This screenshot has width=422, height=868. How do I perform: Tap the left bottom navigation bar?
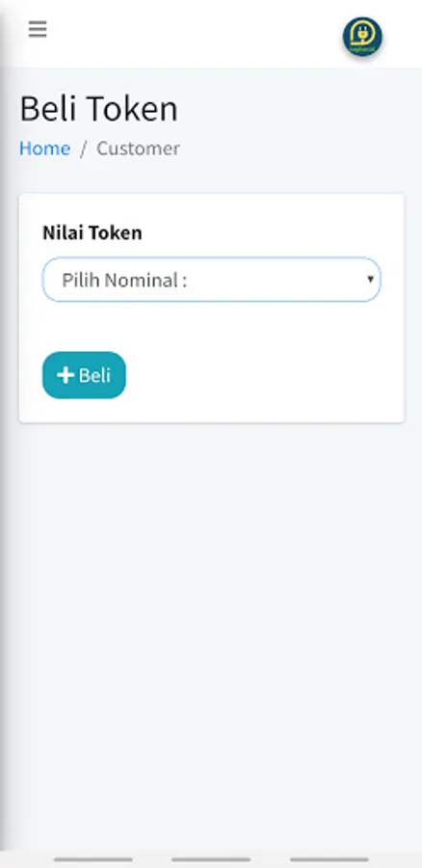pyautogui.click(x=93, y=859)
